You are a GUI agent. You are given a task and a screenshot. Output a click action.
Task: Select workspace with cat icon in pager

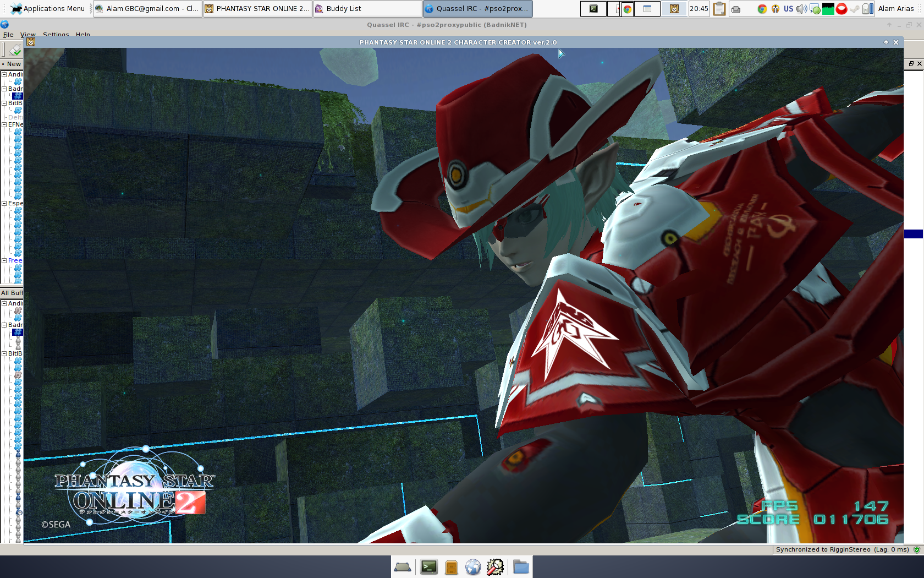pos(674,9)
